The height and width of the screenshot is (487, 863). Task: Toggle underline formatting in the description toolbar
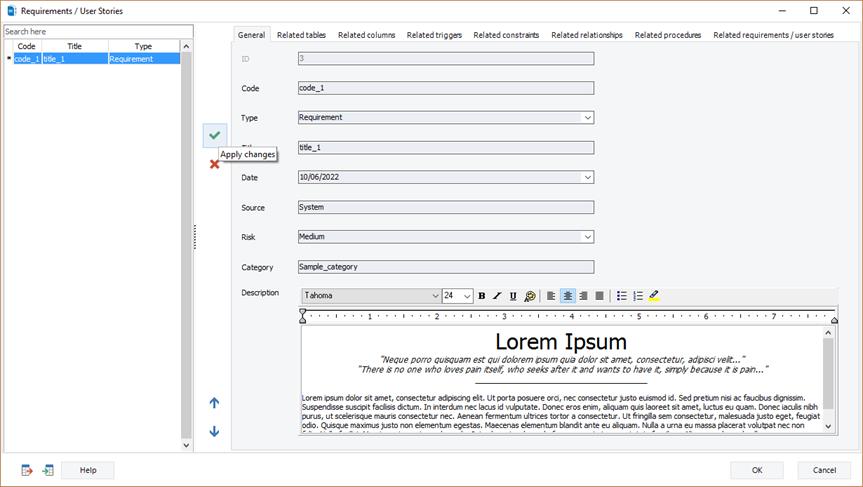pyautogui.click(x=513, y=296)
